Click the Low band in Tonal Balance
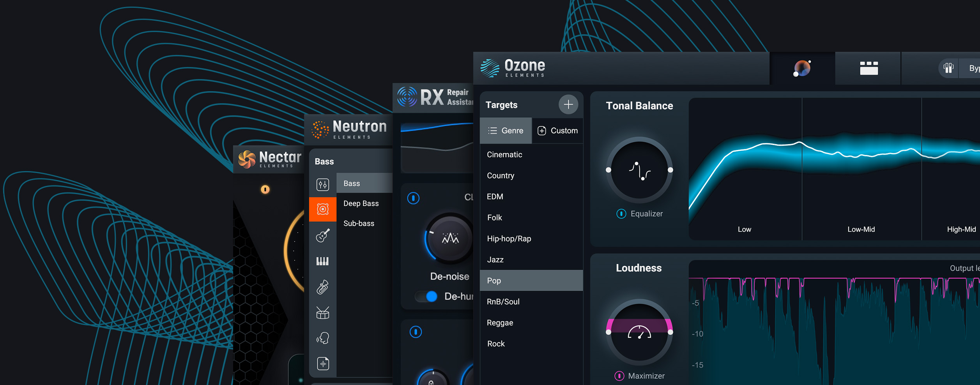This screenshot has height=385, width=980. (745, 168)
